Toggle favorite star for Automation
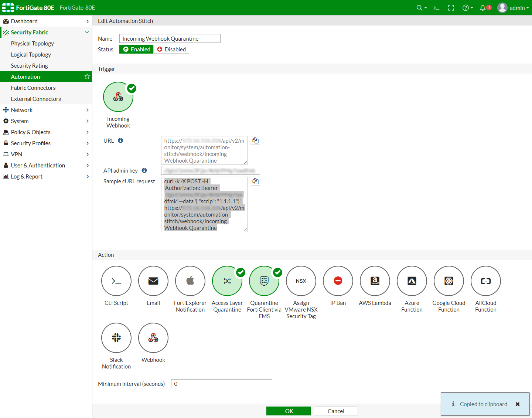Viewport: 532px width, 418px height. [87, 77]
